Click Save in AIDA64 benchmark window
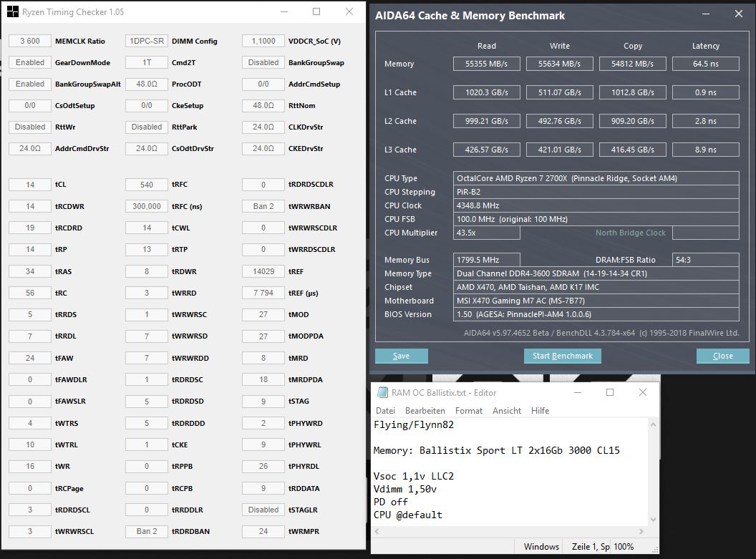 pos(401,356)
